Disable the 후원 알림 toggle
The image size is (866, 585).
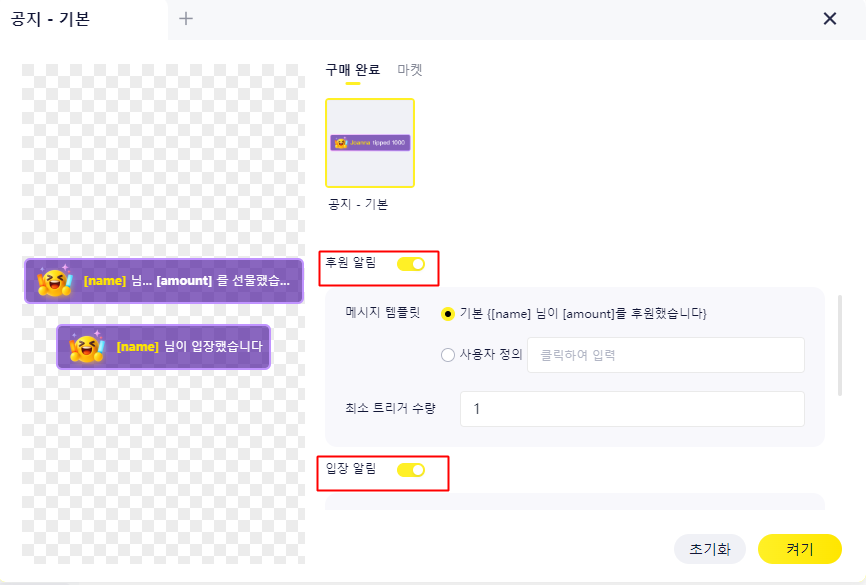(x=411, y=264)
